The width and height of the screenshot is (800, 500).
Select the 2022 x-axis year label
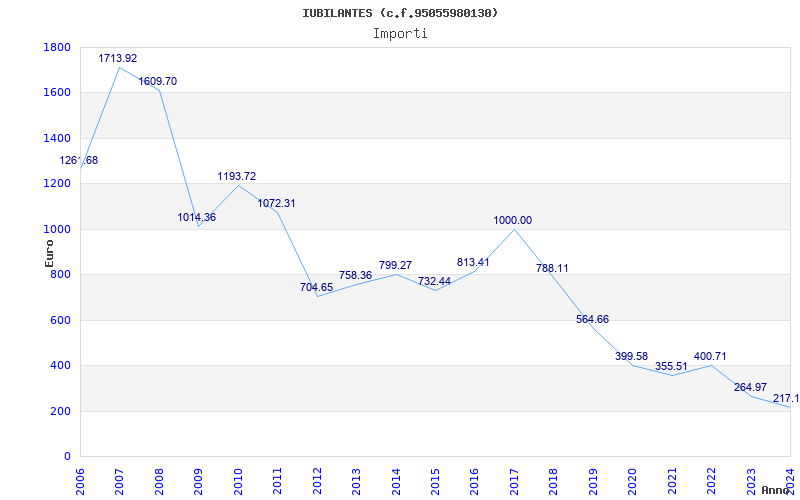point(712,477)
